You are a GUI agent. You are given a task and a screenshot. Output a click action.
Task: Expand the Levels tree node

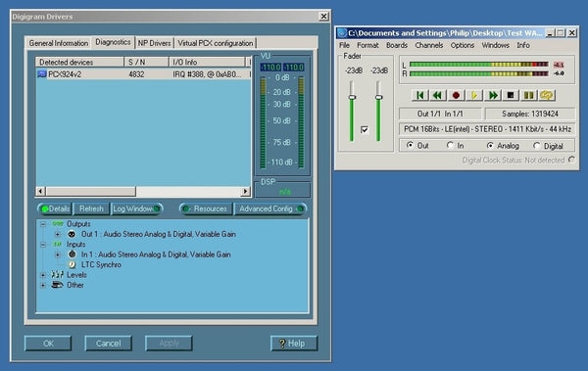pos(43,275)
